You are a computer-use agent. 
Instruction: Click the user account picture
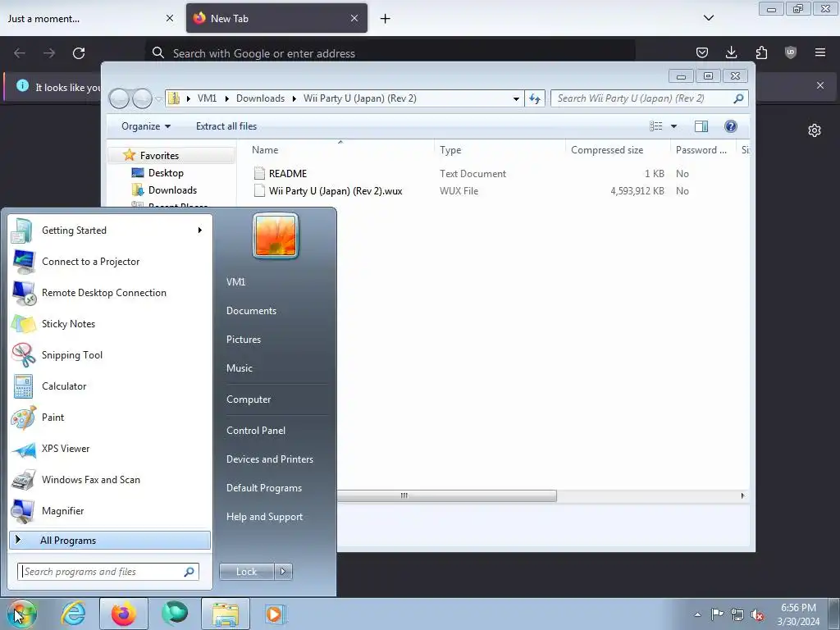pos(276,235)
